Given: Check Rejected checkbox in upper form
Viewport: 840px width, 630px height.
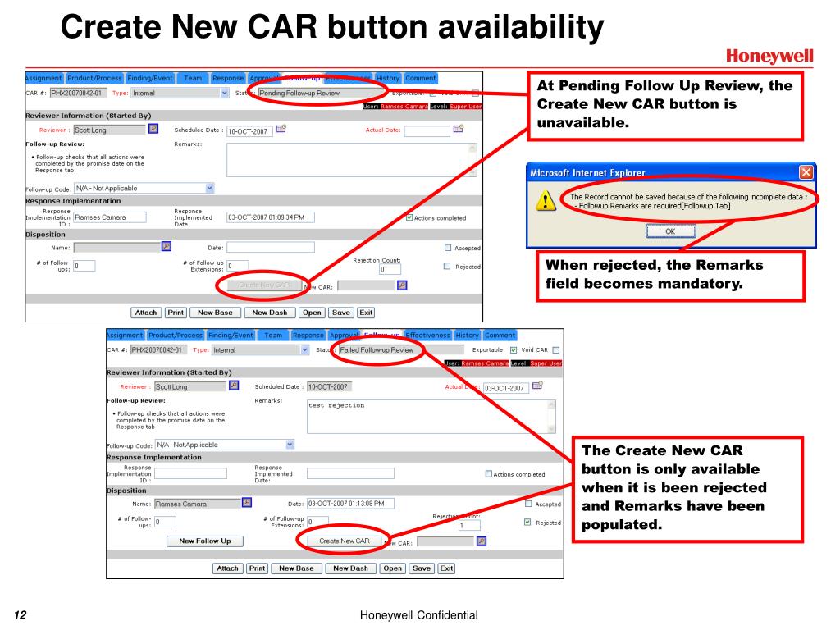Looking at the screenshot, I should point(447,266).
